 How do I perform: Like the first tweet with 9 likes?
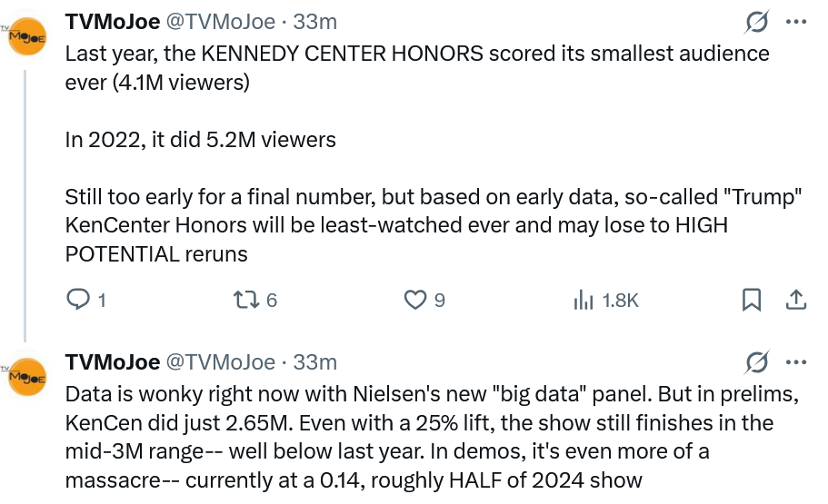[x=415, y=300]
